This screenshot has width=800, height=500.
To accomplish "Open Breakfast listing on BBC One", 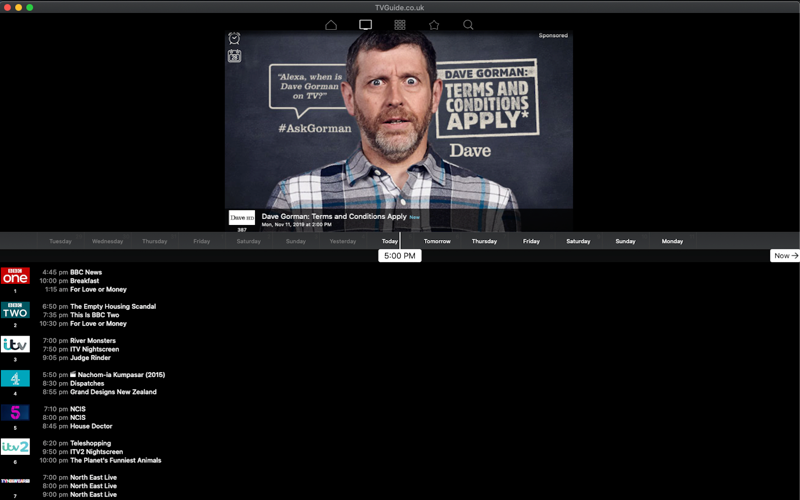I will [x=85, y=281].
